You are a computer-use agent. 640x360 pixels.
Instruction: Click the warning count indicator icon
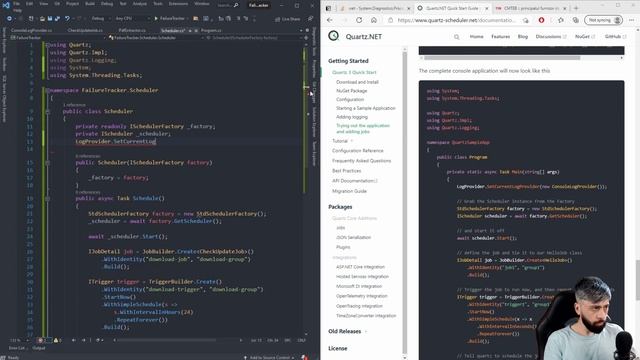[57, 340]
